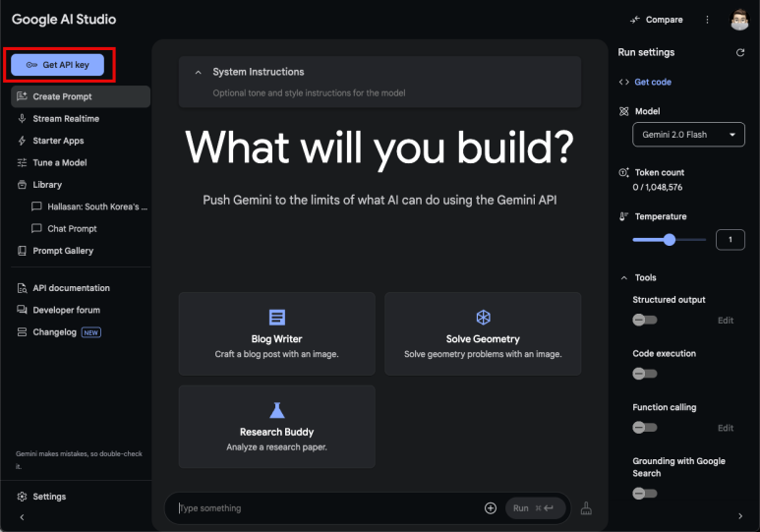Click the API documentation page icon

click(22, 288)
